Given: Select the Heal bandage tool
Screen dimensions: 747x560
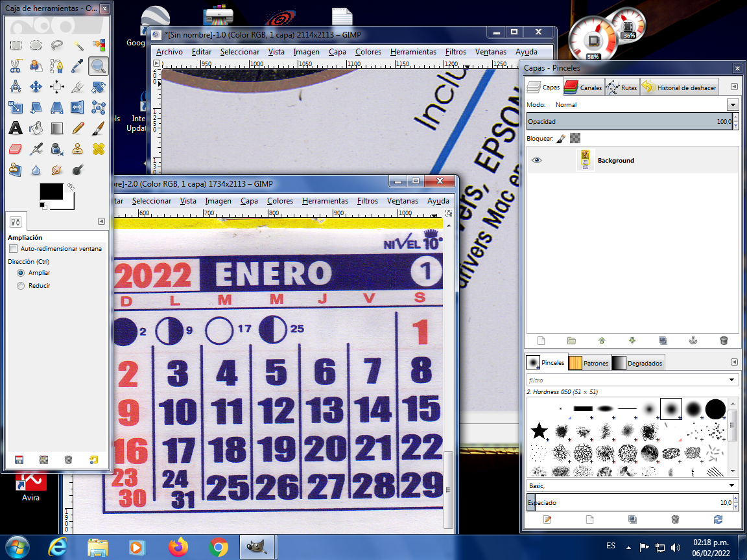Looking at the screenshot, I should click(x=98, y=149).
